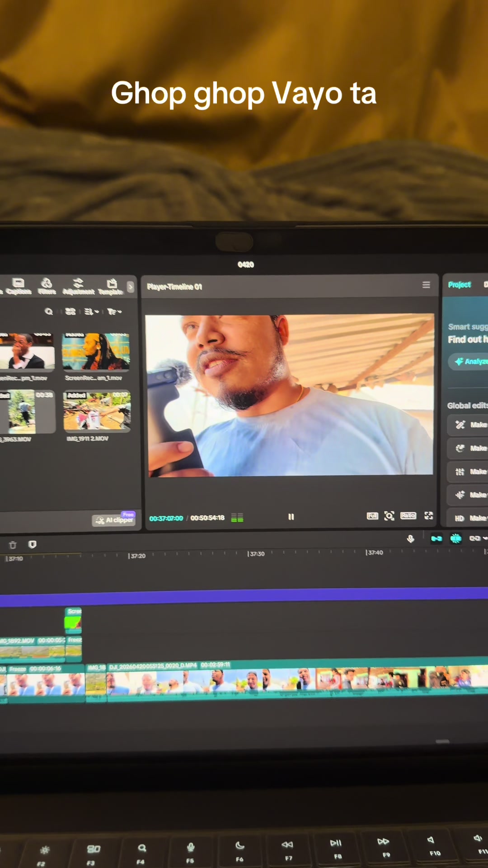Toggle the auto ripple icon
This screenshot has height=868, width=488.
(x=436, y=538)
